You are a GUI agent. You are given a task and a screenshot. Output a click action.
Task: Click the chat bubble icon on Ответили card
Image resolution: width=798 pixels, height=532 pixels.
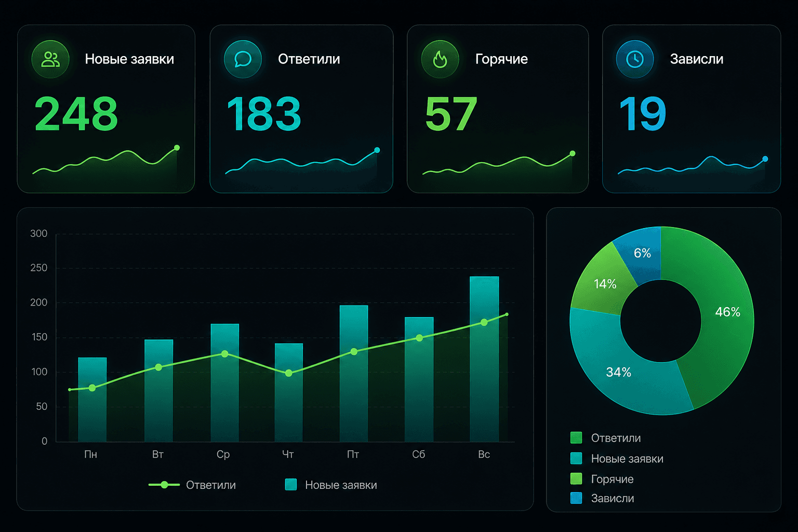point(243,59)
